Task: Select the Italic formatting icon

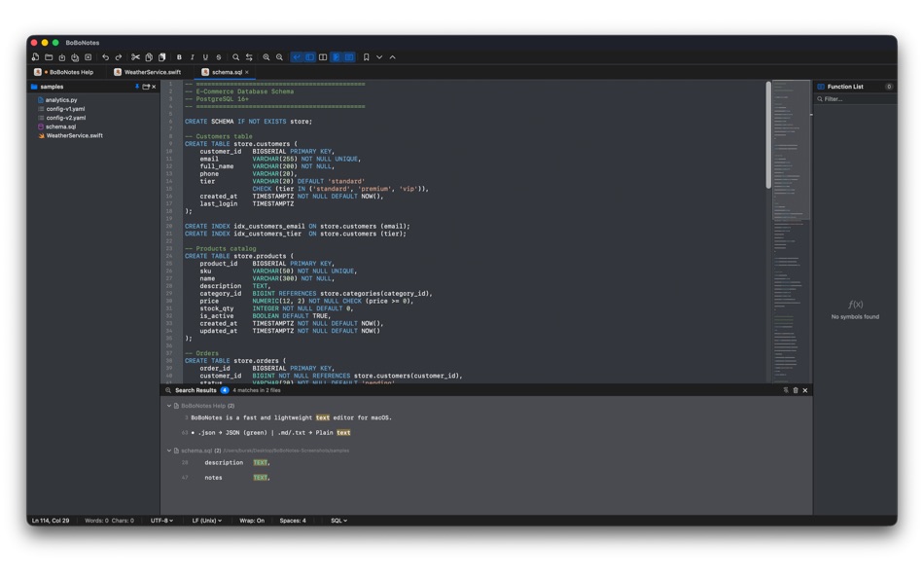Action: pyautogui.click(x=193, y=56)
